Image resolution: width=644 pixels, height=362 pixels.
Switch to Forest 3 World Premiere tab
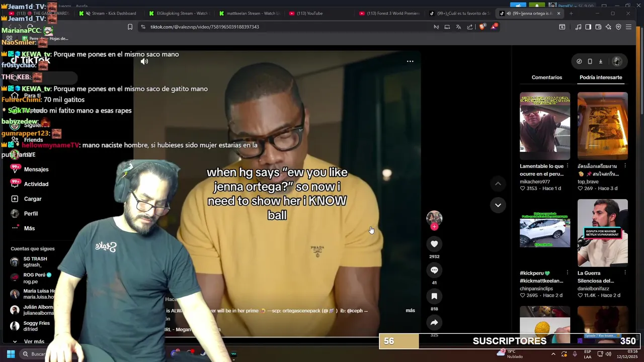click(x=389, y=13)
